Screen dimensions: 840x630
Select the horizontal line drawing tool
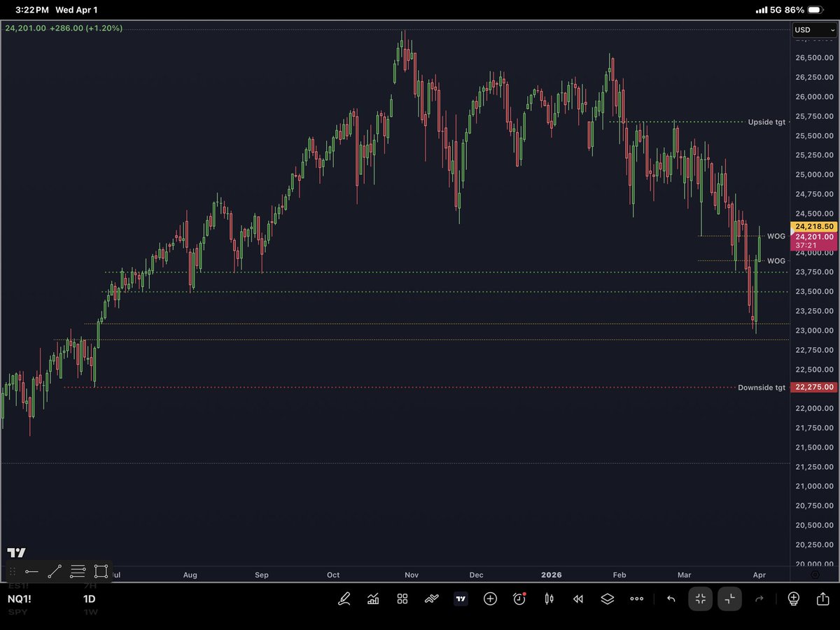(31, 571)
